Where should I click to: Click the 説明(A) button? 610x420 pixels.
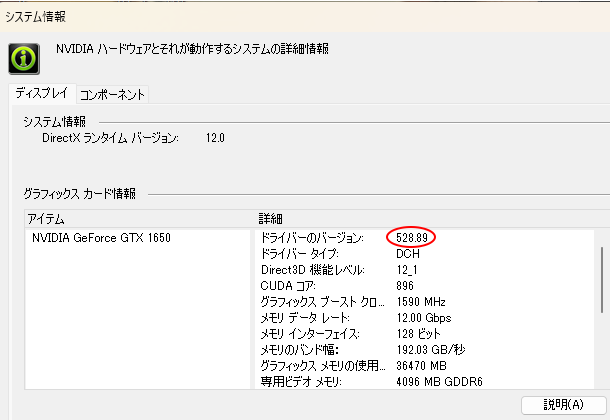563,405
